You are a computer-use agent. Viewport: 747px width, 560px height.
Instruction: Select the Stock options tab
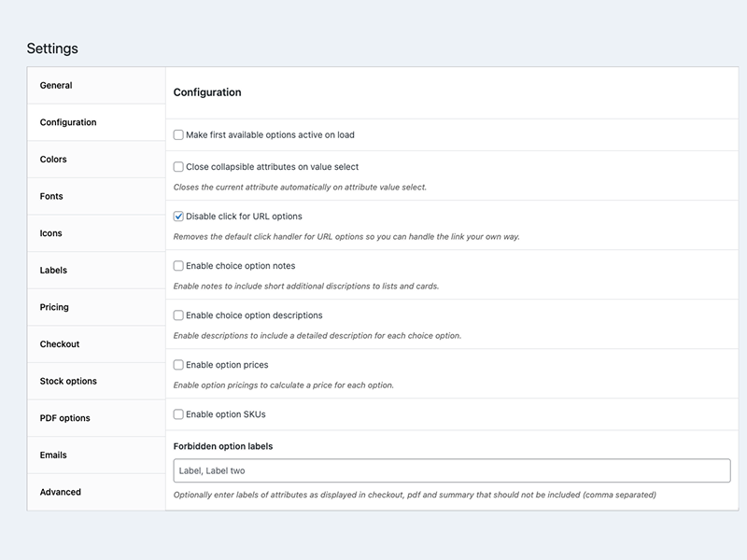tap(68, 382)
